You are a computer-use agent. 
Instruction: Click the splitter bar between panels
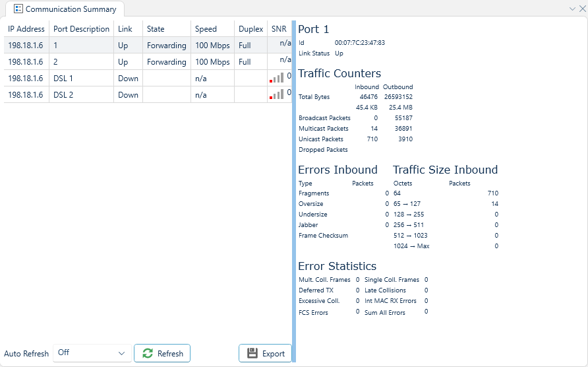pos(293,191)
